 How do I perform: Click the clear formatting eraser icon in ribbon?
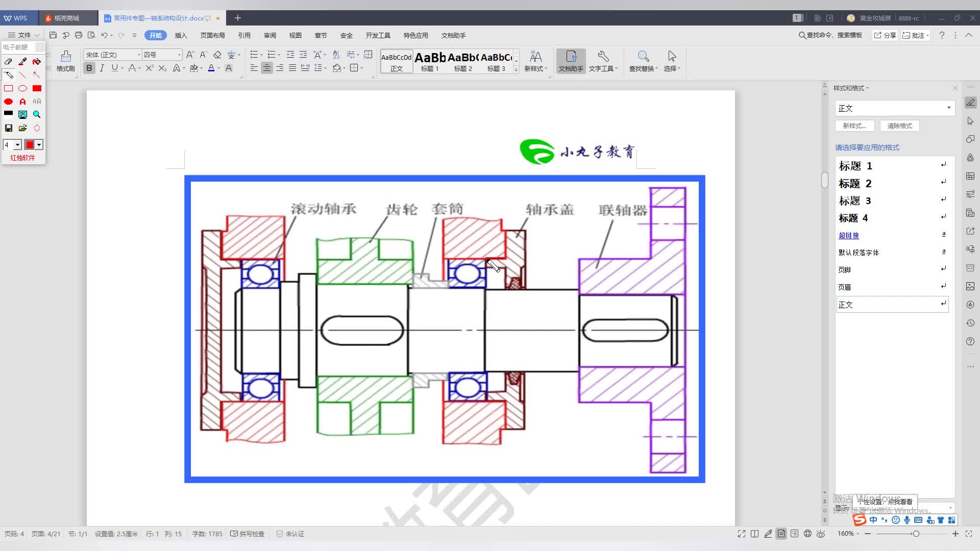pyautogui.click(x=217, y=55)
